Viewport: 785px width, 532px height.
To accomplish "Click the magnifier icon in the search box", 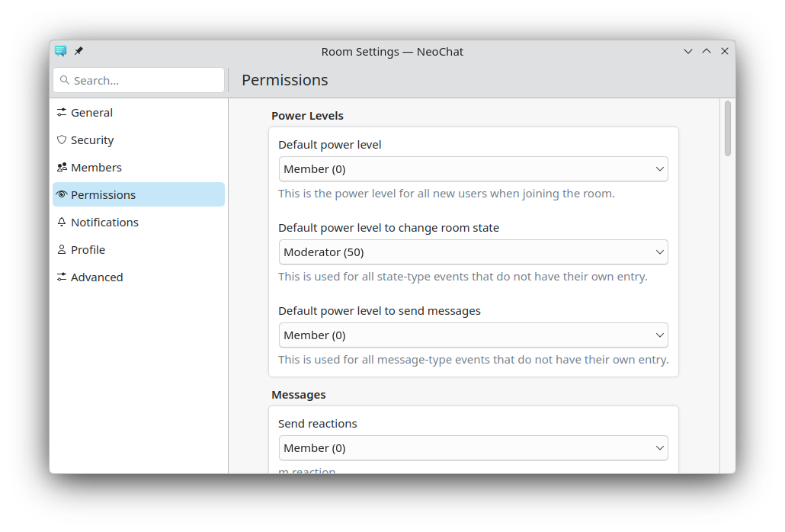I will [x=64, y=80].
